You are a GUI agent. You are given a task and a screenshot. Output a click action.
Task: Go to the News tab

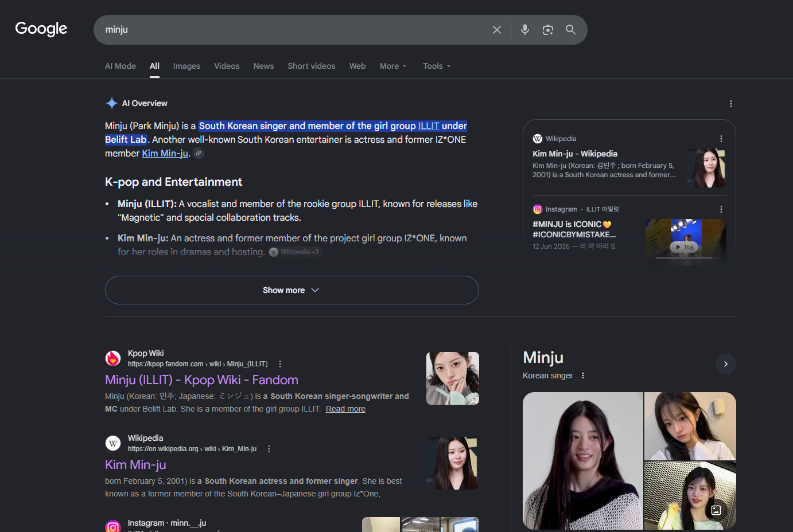coord(263,66)
